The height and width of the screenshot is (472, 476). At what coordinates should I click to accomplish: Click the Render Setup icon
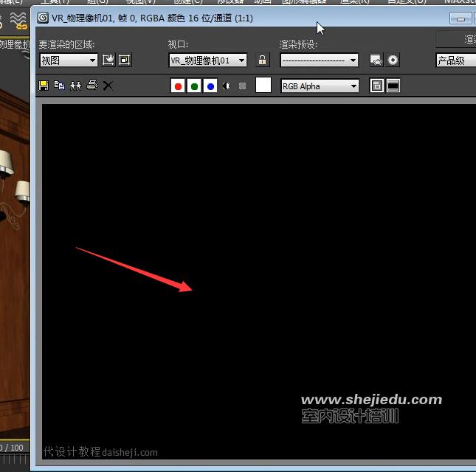pyautogui.click(x=376, y=60)
